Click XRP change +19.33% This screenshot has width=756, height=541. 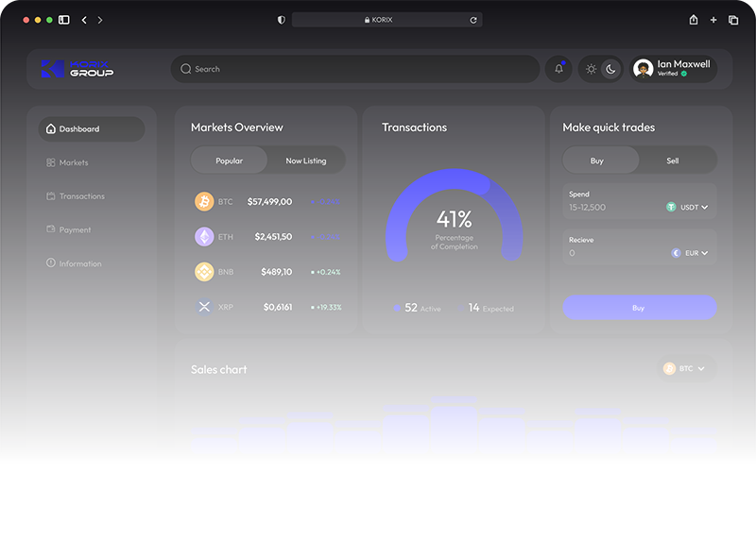click(x=326, y=307)
